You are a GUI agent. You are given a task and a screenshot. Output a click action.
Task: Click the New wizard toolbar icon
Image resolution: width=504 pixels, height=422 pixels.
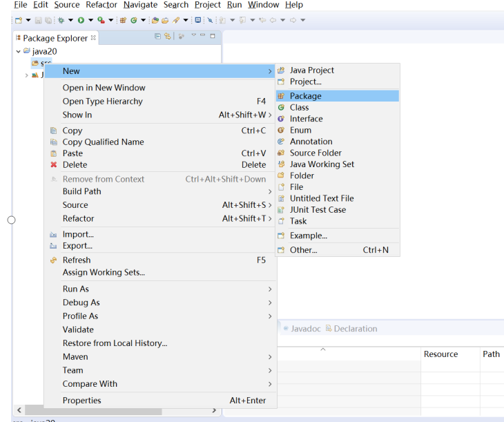coord(19,20)
